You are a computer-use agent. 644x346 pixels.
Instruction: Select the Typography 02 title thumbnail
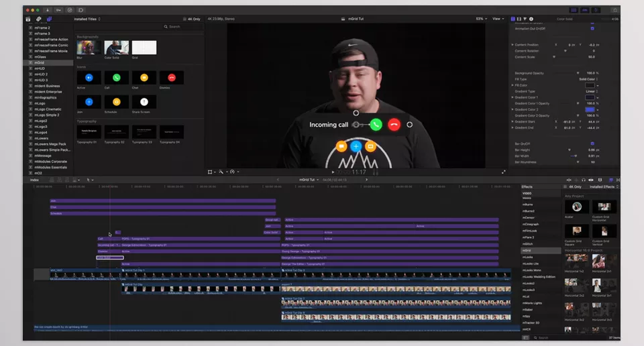[x=116, y=132]
